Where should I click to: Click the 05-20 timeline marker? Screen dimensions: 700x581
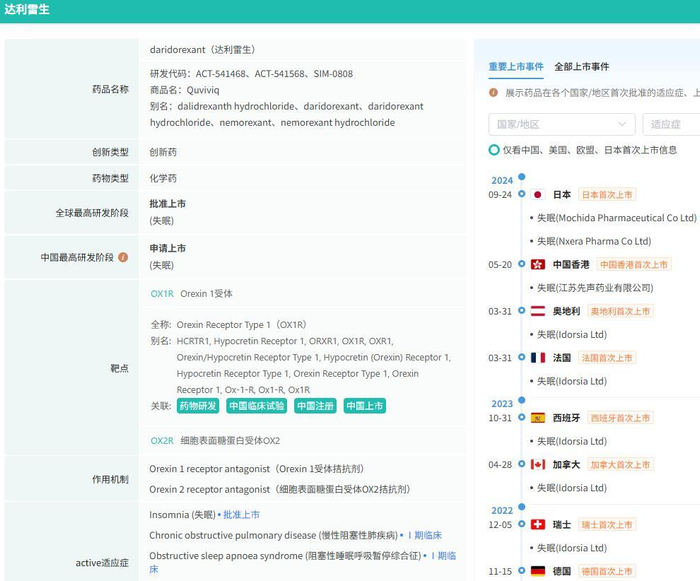521,264
